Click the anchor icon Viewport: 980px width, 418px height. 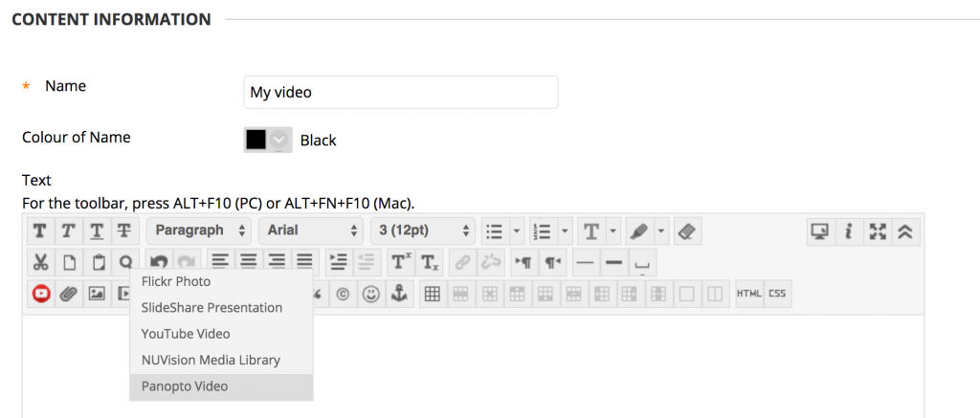point(399,295)
